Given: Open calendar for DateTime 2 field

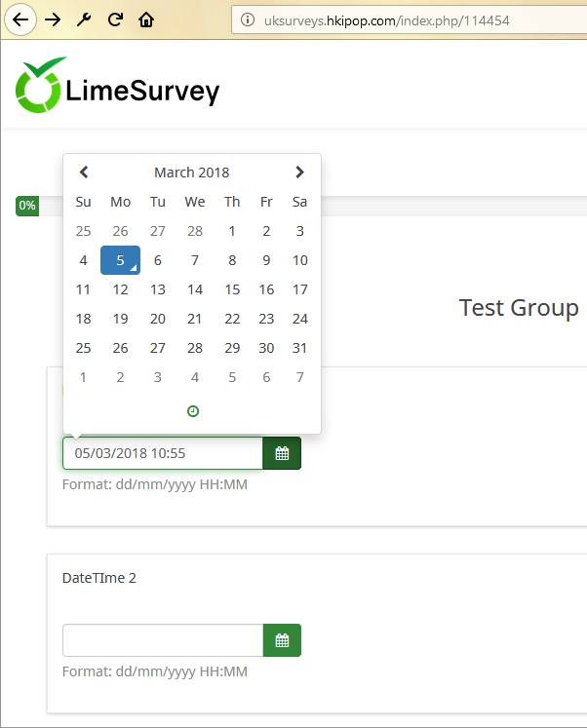Looking at the screenshot, I should (x=282, y=640).
